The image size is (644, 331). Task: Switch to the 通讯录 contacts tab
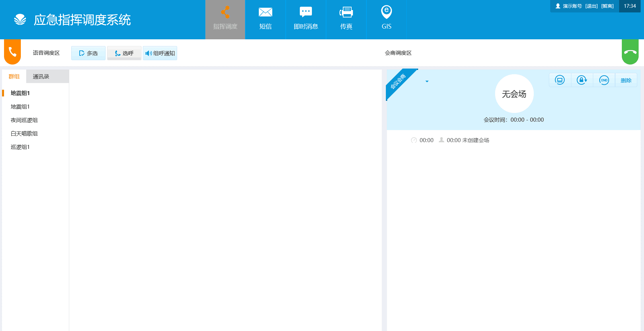coord(41,77)
